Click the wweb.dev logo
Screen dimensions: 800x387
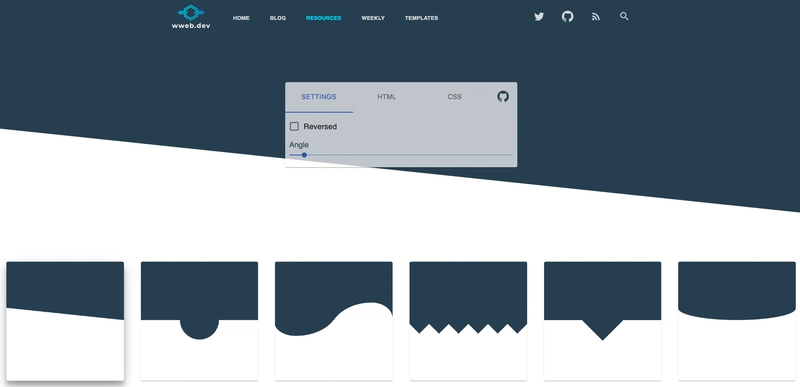(x=191, y=17)
